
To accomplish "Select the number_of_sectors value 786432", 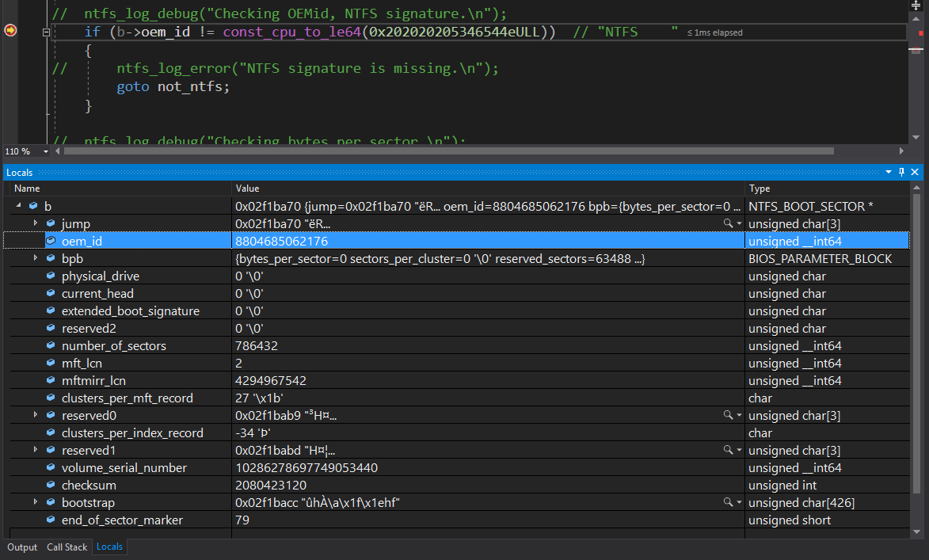I will coord(257,345).
